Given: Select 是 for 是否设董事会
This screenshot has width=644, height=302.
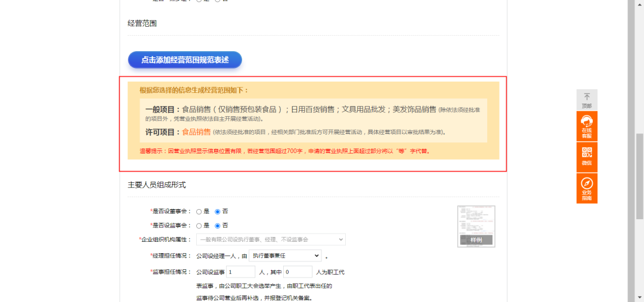Looking at the screenshot, I should pos(199,211).
